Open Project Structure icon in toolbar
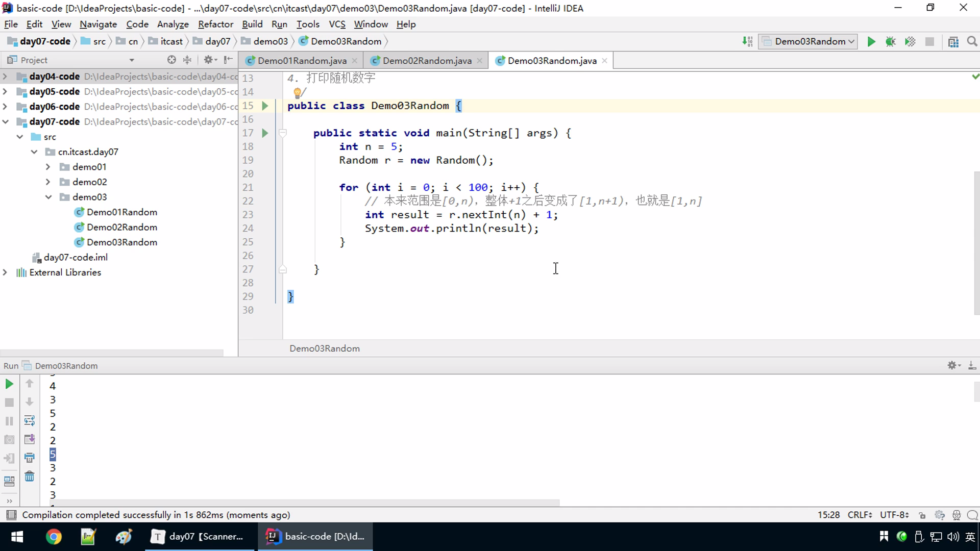The image size is (980, 551). point(953,42)
